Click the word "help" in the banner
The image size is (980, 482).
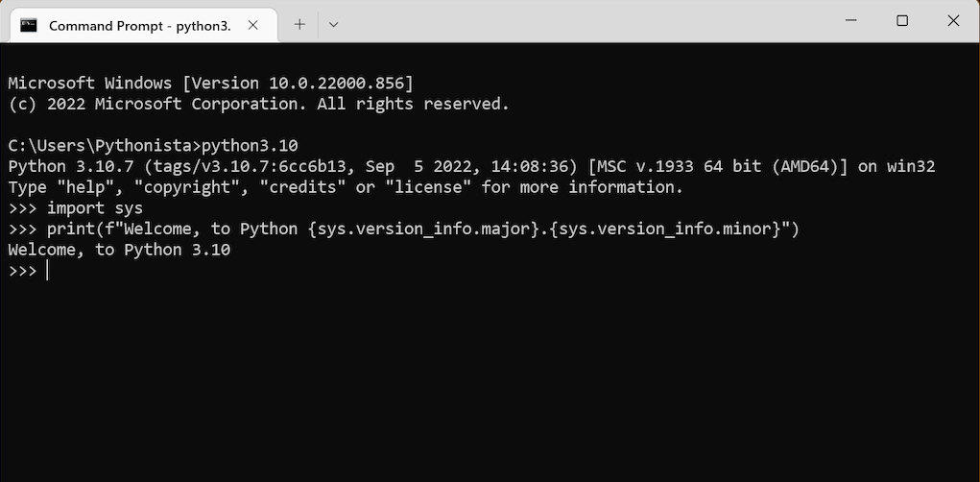click(x=85, y=187)
